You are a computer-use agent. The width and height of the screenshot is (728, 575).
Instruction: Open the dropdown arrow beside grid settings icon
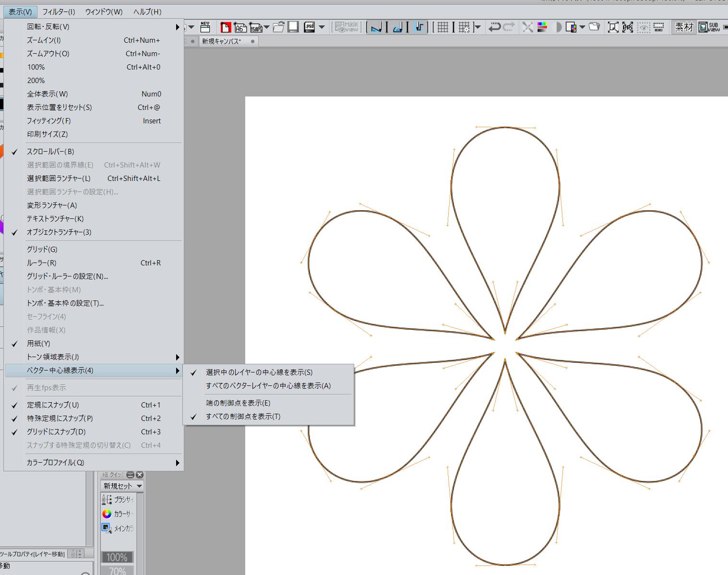click(477, 27)
